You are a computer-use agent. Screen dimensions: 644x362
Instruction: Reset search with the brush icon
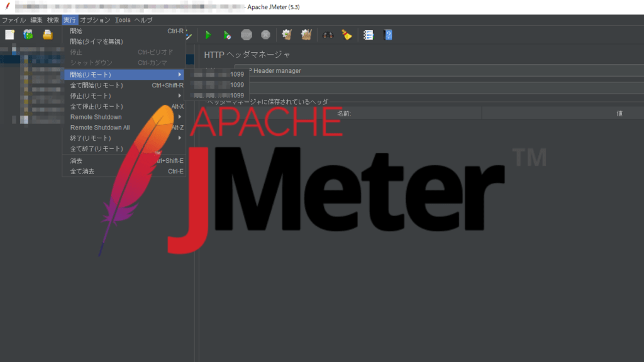[x=347, y=35]
